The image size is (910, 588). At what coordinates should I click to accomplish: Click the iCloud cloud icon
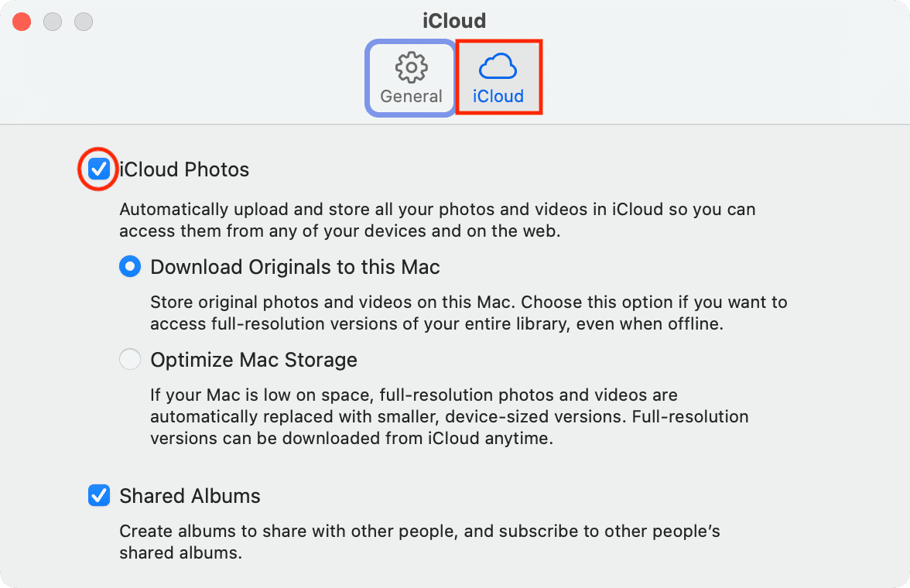point(498,67)
